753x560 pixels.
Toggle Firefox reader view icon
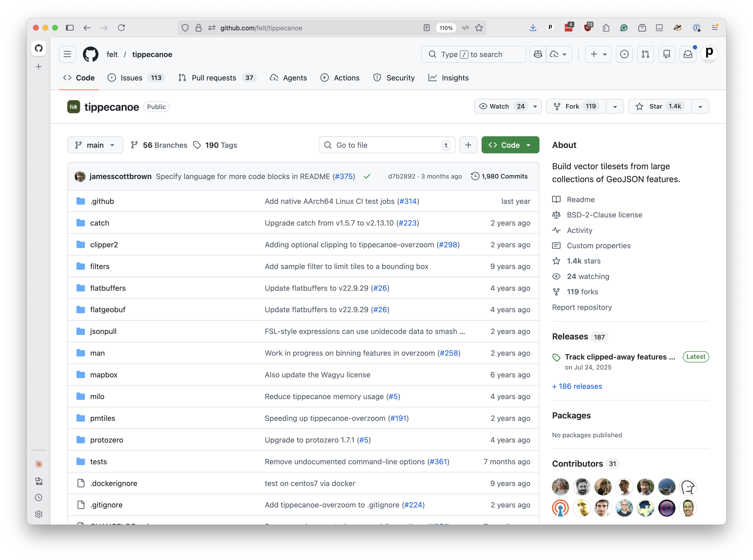tap(427, 28)
